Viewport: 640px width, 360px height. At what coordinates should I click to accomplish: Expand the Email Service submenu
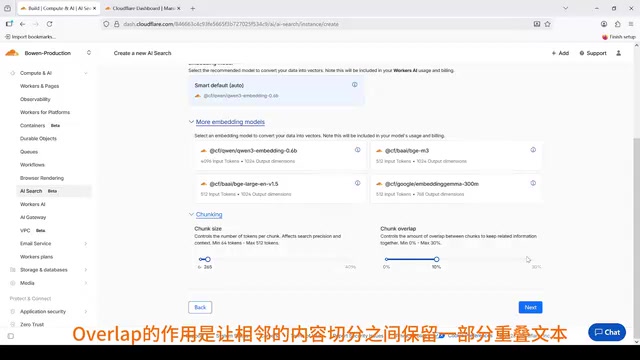click(86, 244)
